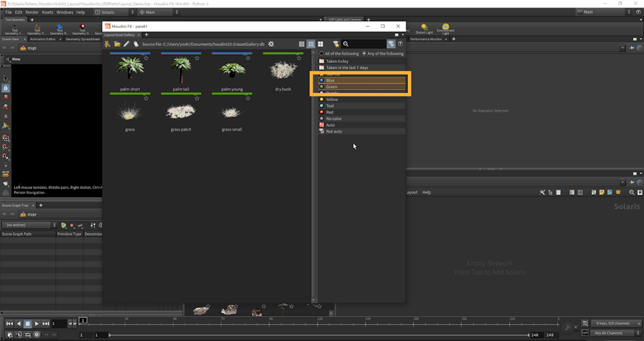This screenshot has width=644, height=341.
Task: Play animation backward
Action: pos(18,324)
